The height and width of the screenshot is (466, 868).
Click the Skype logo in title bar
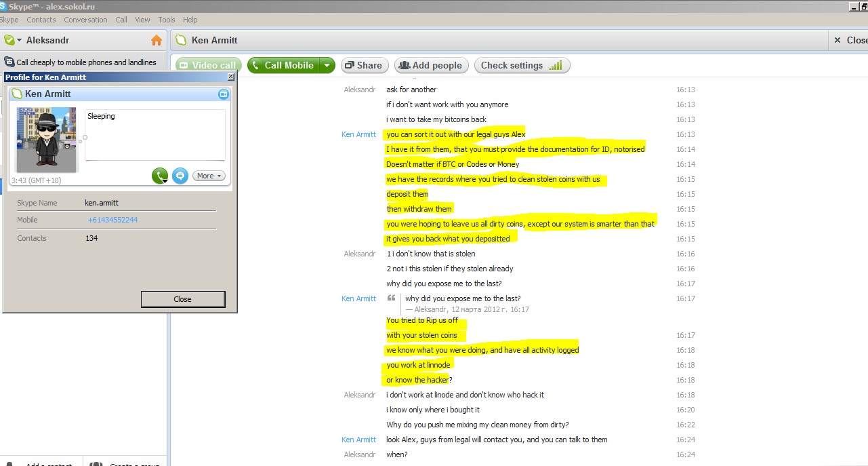coord(3,6)
